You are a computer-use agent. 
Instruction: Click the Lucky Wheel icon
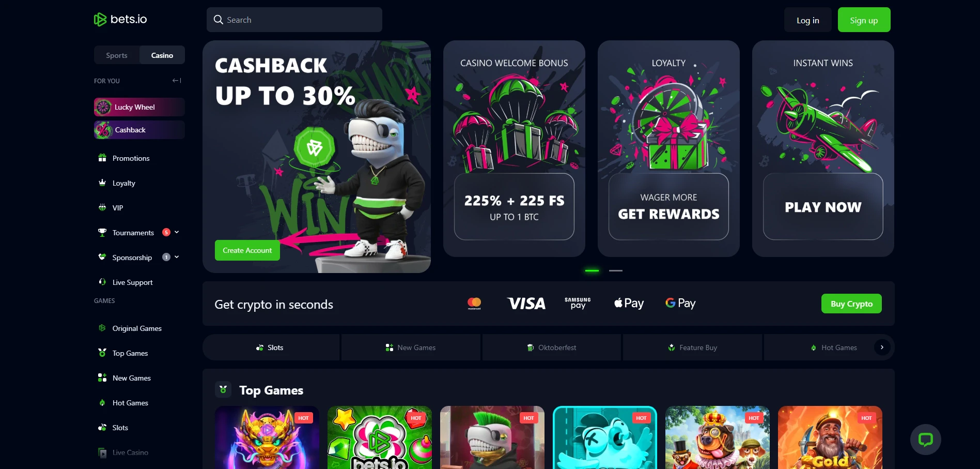click(x=103, y=107)
